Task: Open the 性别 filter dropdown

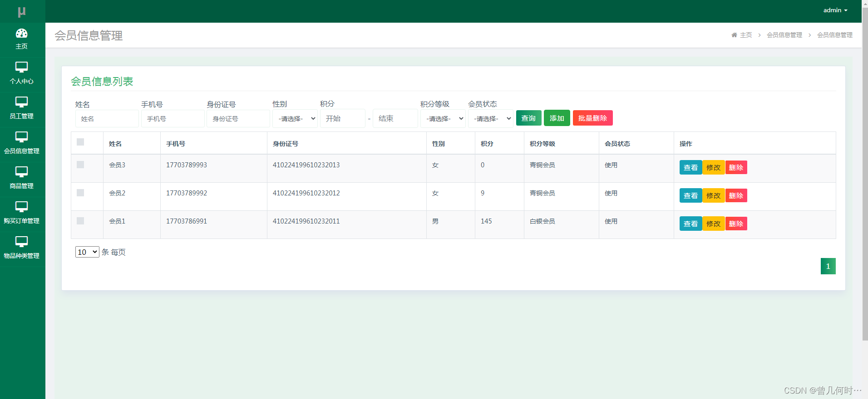Action: 295,118
